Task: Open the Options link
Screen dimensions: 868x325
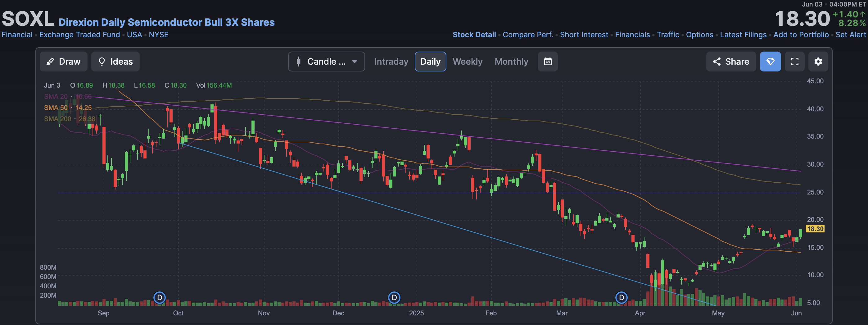Action: (x=699, y=35)
